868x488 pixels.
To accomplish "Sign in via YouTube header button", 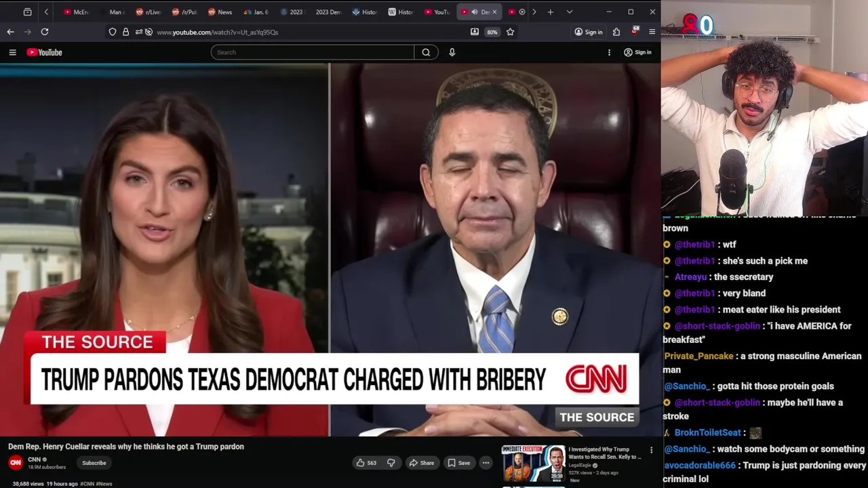I will pos(637,52).
